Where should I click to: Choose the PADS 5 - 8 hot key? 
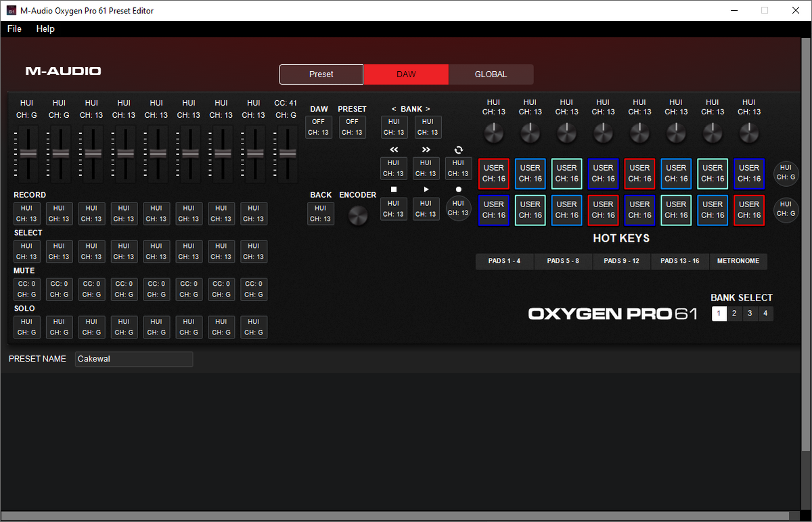pyautogui.click(x=564, y=261)
